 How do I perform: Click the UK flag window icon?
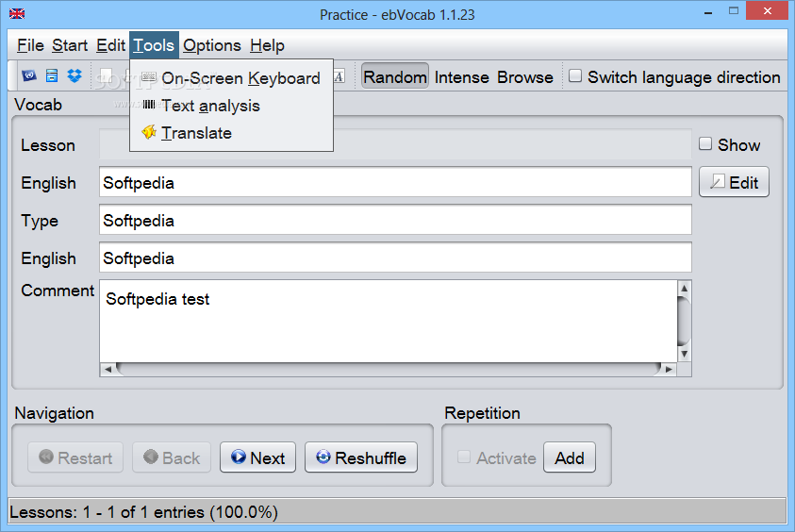pos(17,14)
